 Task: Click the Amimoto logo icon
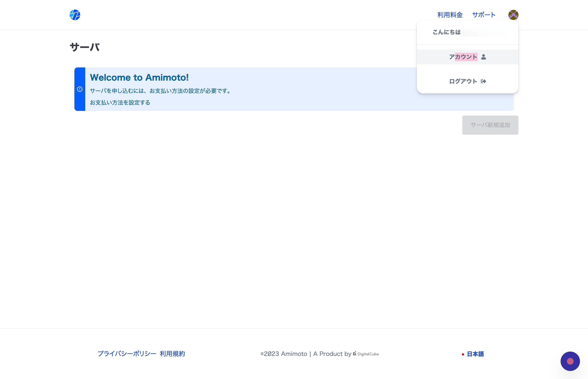coord(75,15)
